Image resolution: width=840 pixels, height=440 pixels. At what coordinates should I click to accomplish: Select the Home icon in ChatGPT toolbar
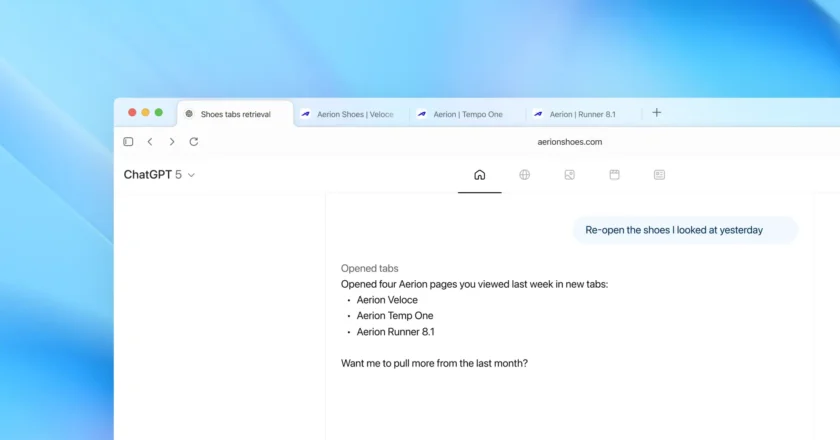point(479,175)
